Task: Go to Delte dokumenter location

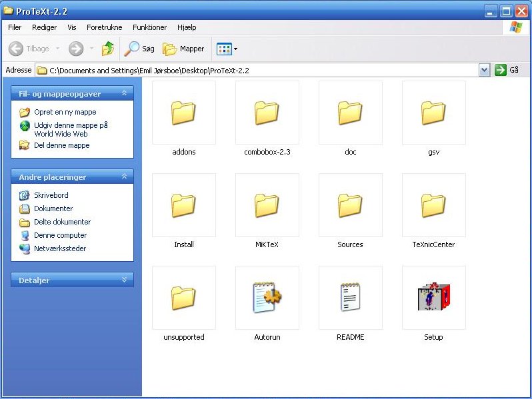Action: [x=63, y=222]
